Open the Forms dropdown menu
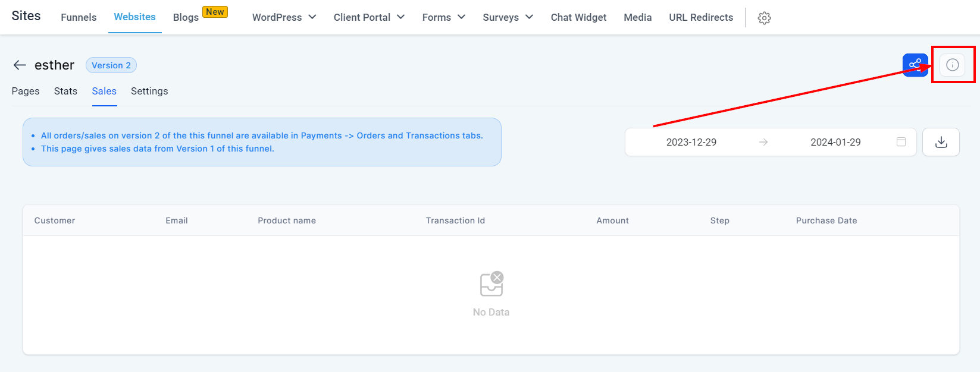 (x=444, y=17)
